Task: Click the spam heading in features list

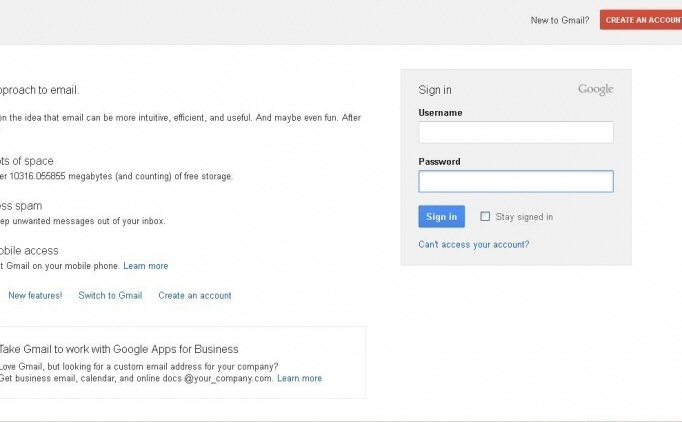Action: (22, 206)
